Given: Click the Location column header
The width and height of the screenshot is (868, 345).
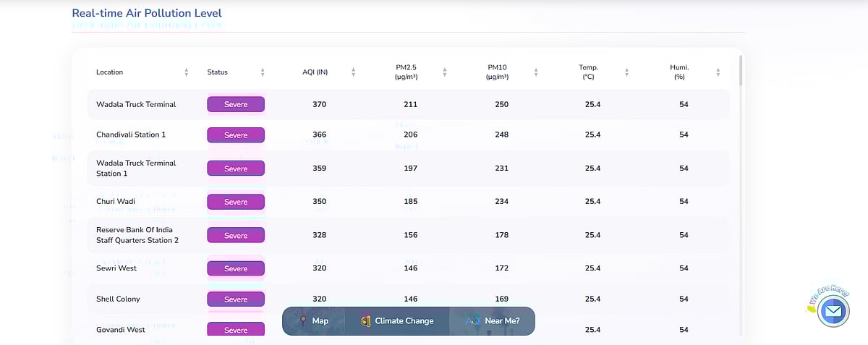Looking at the screenshot, I should point(110,72).
